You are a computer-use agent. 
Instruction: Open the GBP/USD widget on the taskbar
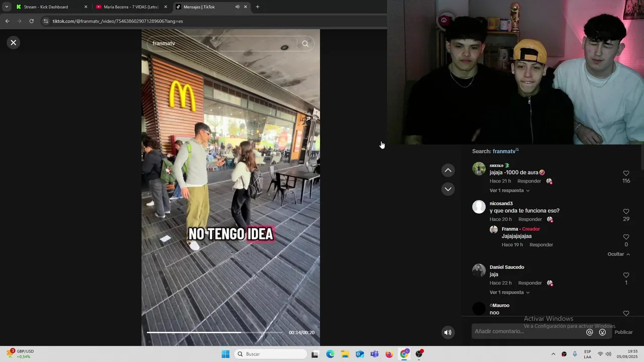coord(20,354)
